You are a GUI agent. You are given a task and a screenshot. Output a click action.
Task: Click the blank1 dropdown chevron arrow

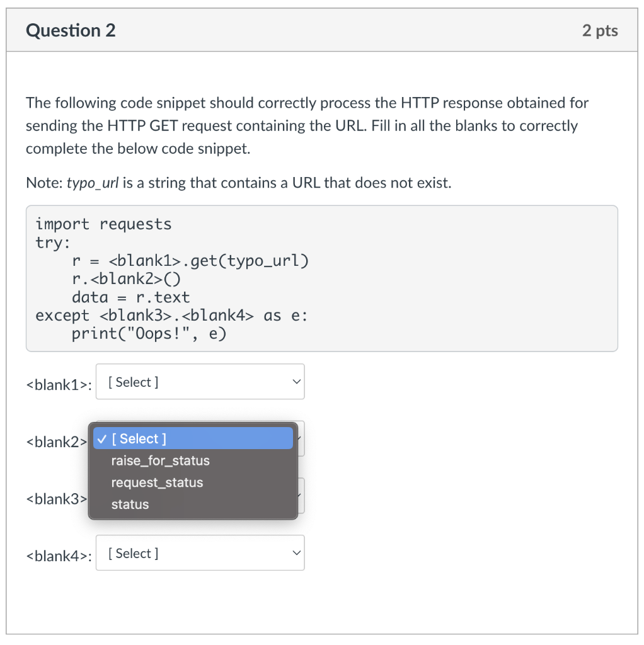click(x=296, y=381)
